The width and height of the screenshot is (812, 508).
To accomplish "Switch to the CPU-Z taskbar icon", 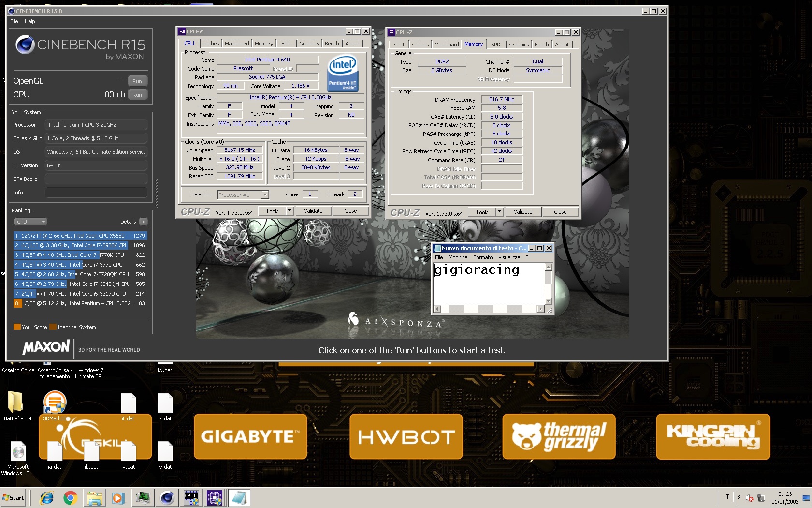I will (x=215, y=498).
